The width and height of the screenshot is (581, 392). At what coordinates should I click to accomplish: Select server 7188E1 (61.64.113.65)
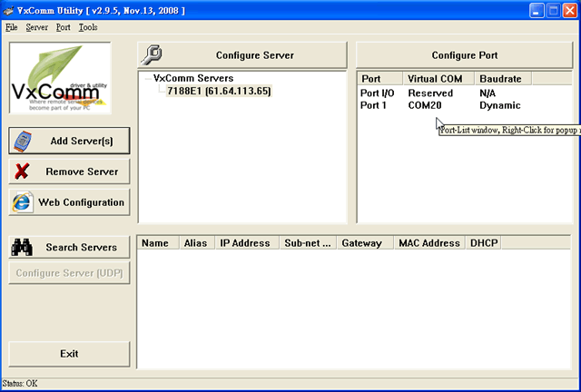point(219,91)
